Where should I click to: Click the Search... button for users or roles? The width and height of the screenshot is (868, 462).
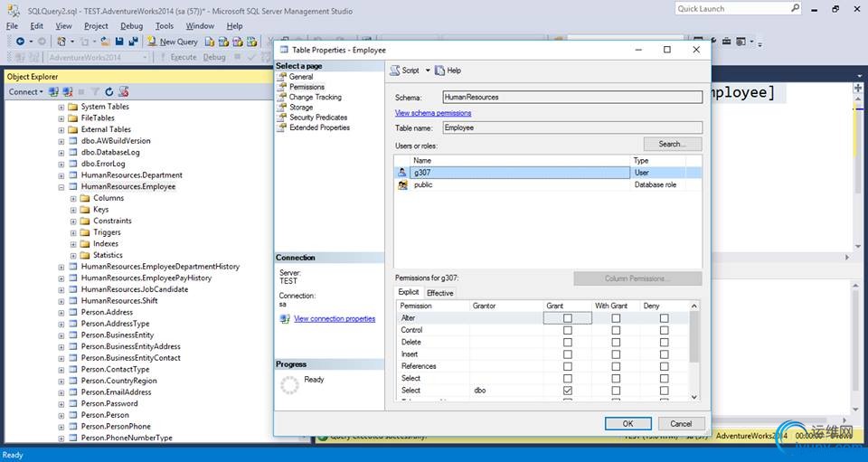[x=672, y=144]
